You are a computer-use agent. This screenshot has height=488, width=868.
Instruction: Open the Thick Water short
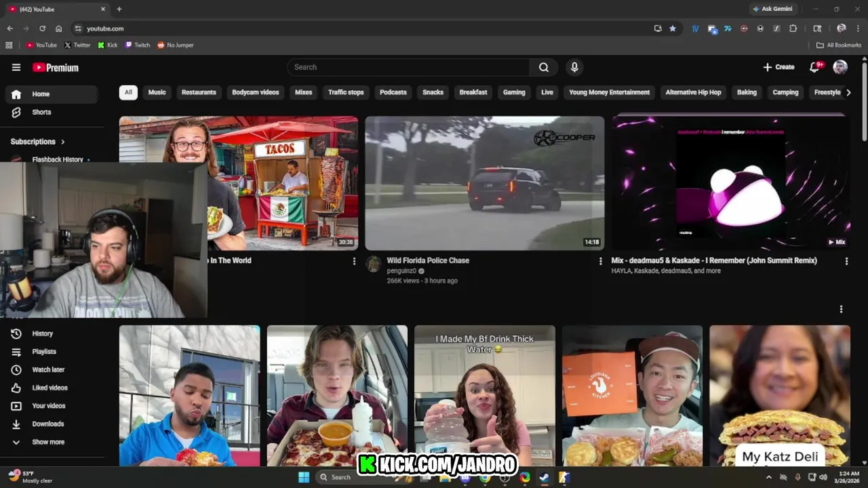click(484, 396)
